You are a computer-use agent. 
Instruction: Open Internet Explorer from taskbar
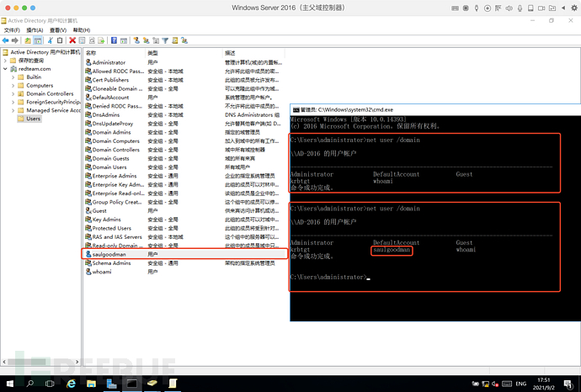point(71,384)
